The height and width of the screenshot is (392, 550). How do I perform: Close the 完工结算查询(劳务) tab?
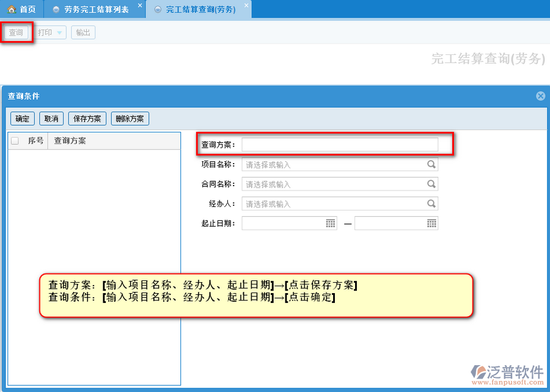click(246, 5)
